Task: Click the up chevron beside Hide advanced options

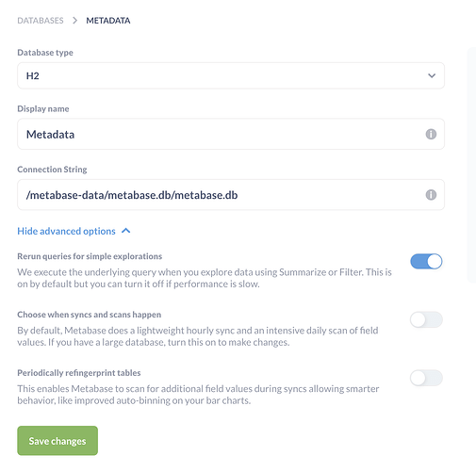Action: tap(126, 231)
